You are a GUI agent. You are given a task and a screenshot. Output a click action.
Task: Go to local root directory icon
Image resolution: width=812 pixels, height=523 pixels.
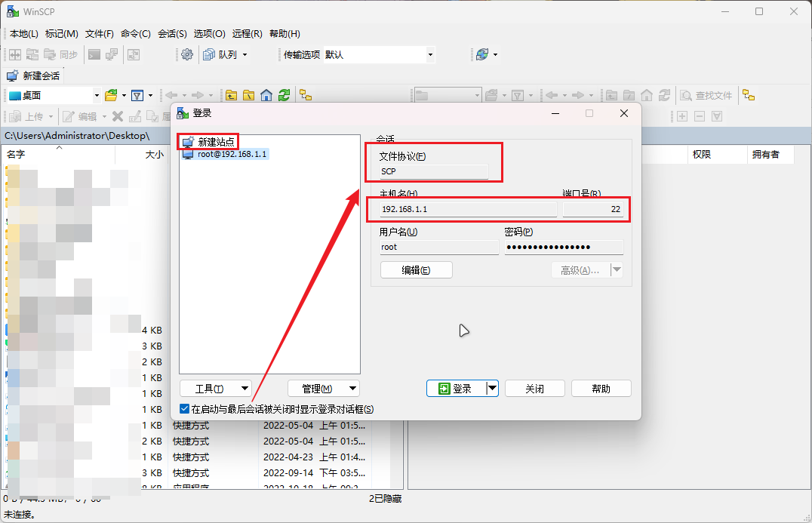248,95
